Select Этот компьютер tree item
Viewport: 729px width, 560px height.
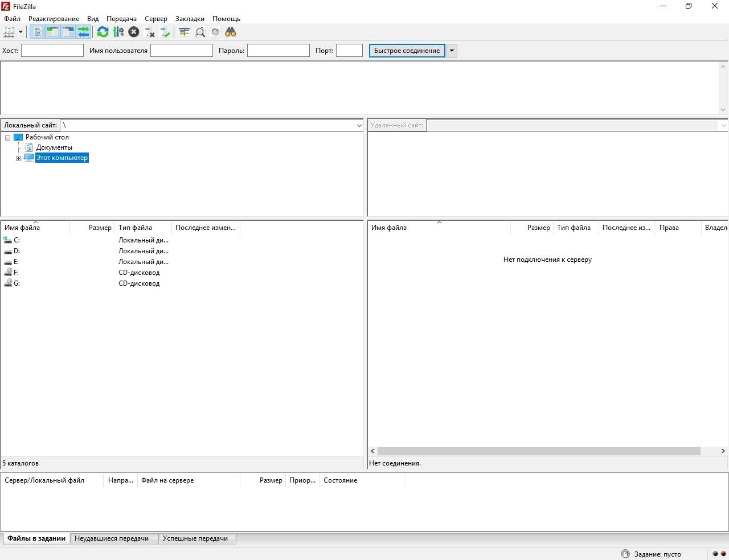[x=62, y=158]
